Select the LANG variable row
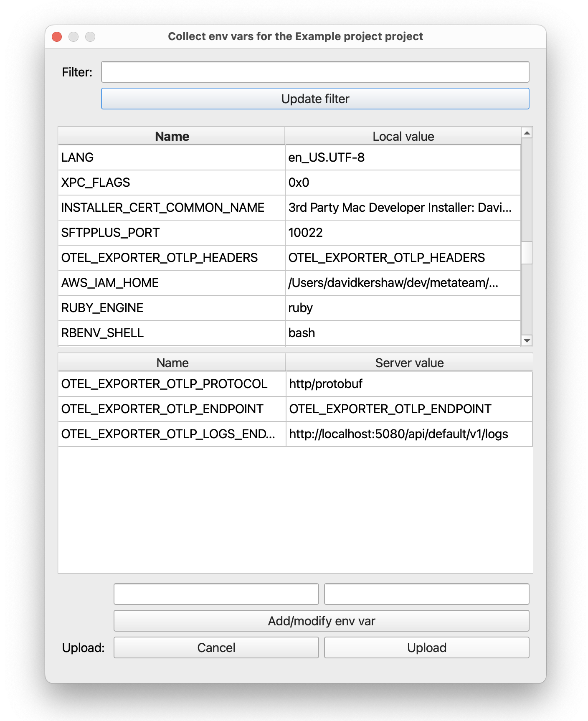 [171, 157]
